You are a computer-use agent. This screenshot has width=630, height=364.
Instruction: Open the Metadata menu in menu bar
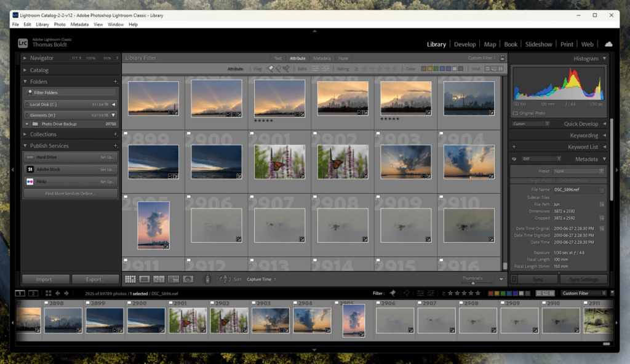(79, 25)
